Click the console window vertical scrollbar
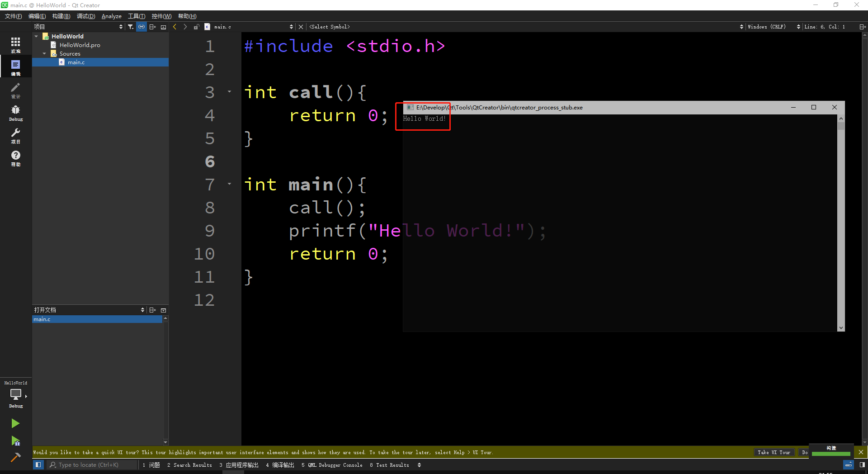 pos(841,223)
